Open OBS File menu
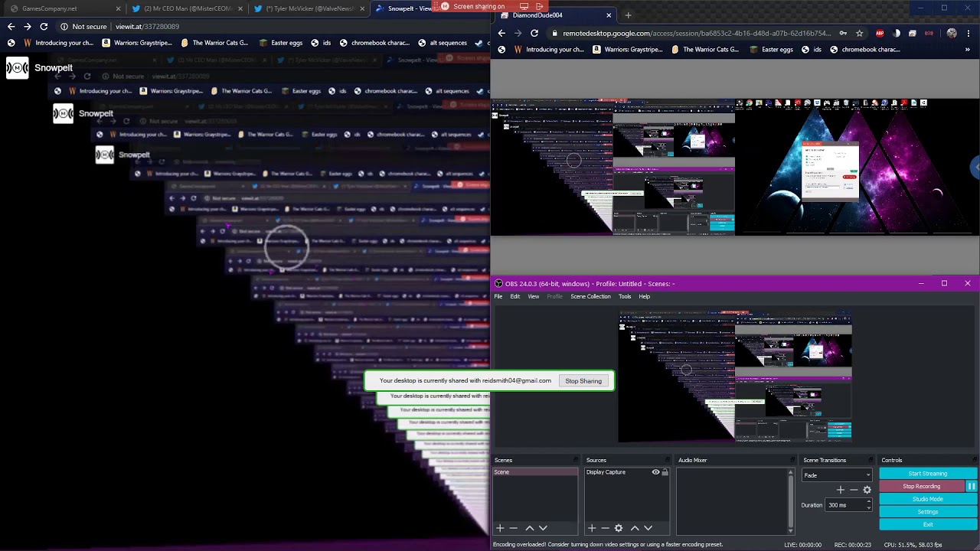The width and height of the screenshot is (980, 551). click(x=498, y=296)
